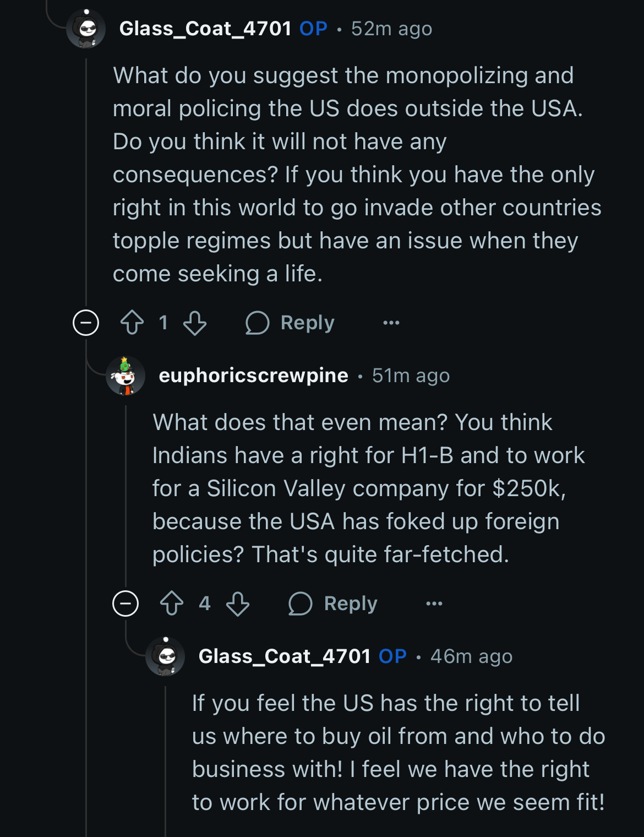Open euphoricscrewpine's avatar
The image size is (644, 837).
[x=125, y=376]
